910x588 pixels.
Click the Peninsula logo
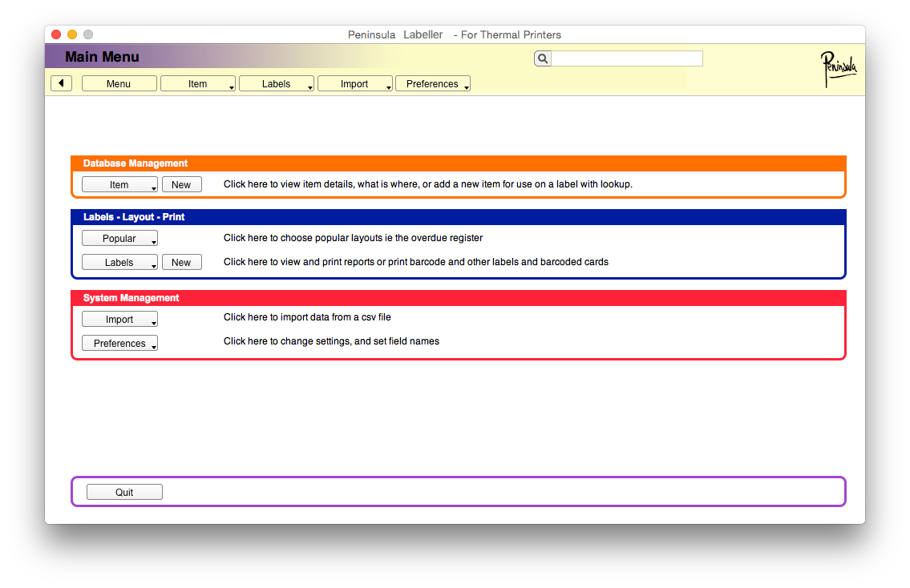click(838, 69)
